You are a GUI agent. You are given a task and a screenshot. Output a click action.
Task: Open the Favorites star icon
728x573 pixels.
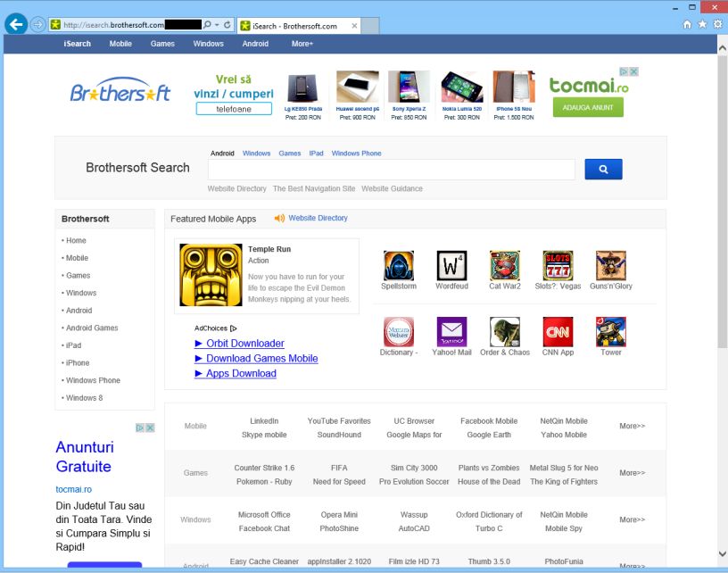[702, 24]
